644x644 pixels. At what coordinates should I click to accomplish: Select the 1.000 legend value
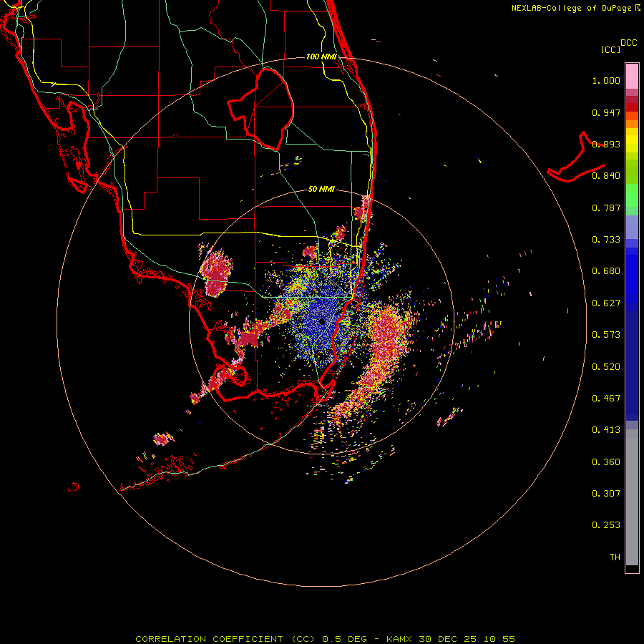coord(606,80)
